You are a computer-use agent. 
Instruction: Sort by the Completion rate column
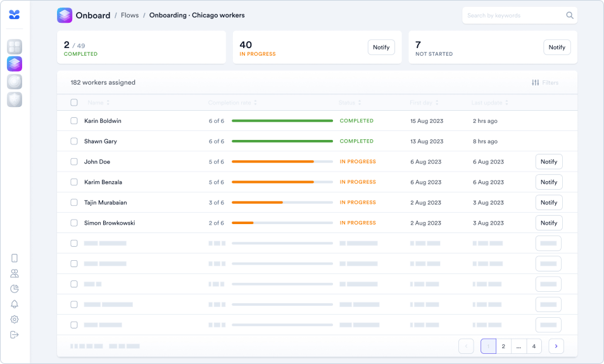point(232,103)
